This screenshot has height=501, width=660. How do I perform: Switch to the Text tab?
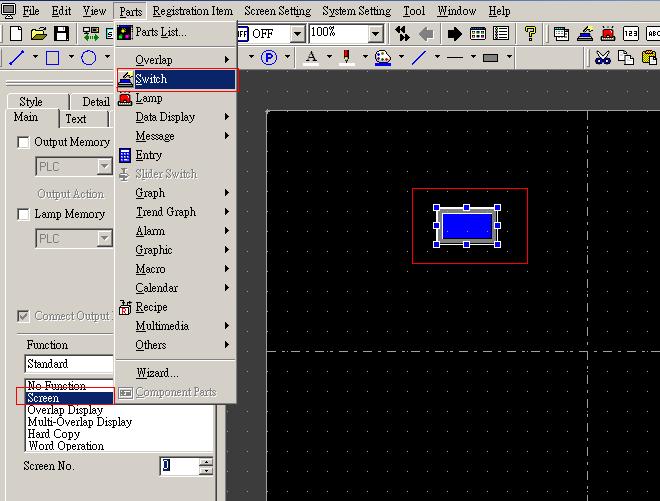tap(76, 119)
